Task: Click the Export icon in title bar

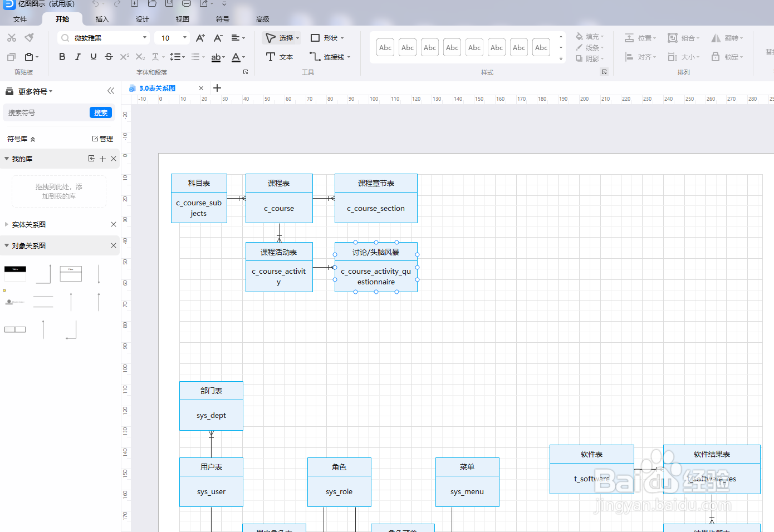Action: [204, 3]
